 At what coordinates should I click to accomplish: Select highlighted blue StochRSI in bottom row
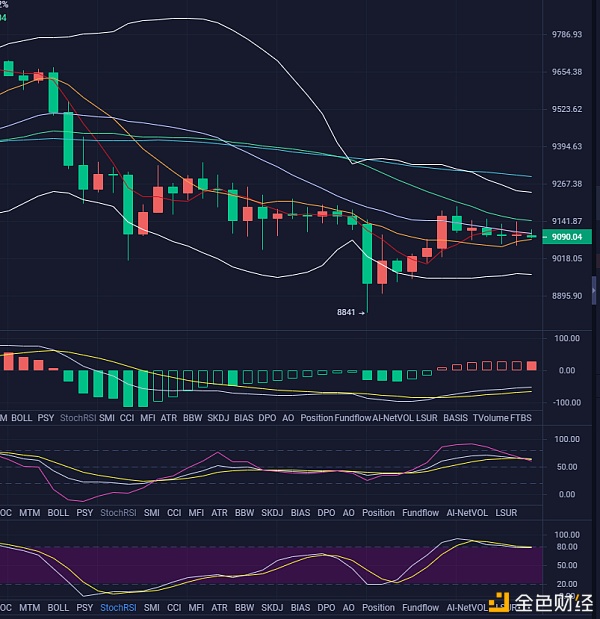point(118,608)
